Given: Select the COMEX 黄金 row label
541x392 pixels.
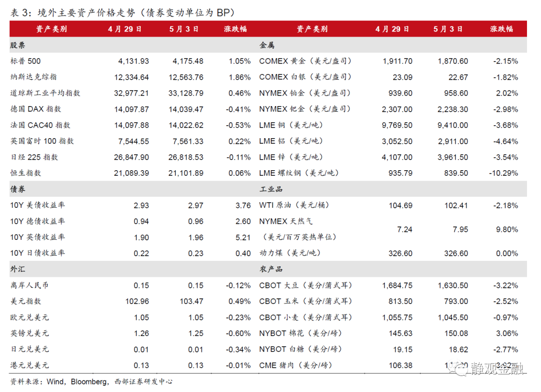Looking at the screenshot, I should [x=305, y=61].
